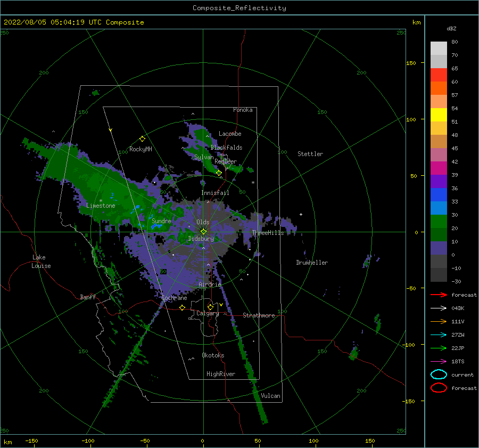
Task: Click the Drumheller city label
Action: click(x=312, y=263)
